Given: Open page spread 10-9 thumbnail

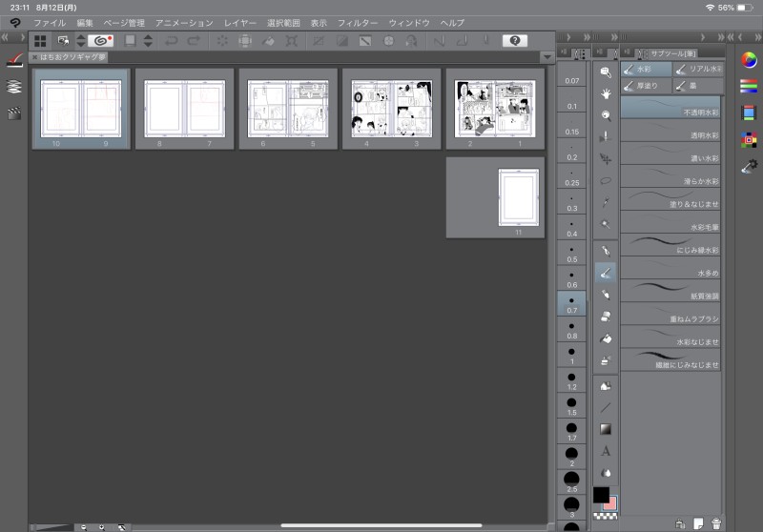Looking at the screenshot, I should 81,109.
